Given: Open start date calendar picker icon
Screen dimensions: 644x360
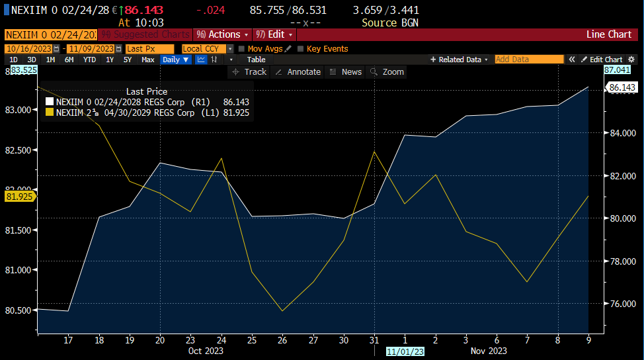Looking at the screenshot, I should tap(56, 49).
